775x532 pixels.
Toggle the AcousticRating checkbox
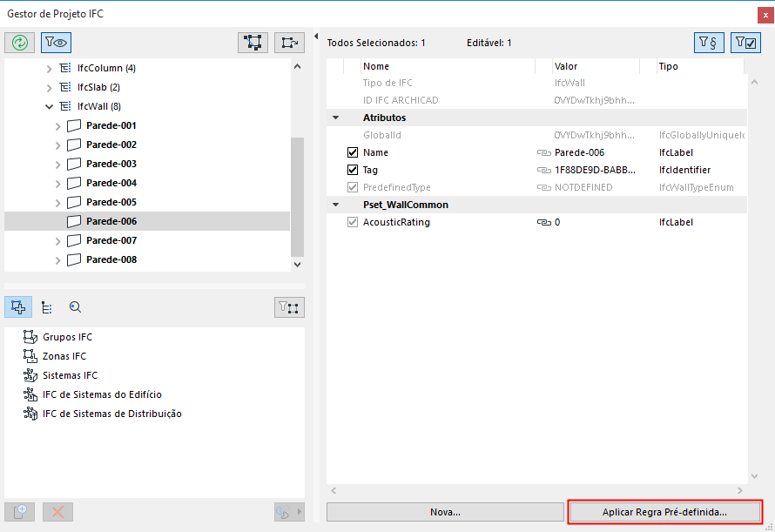(x=353, y=222)
